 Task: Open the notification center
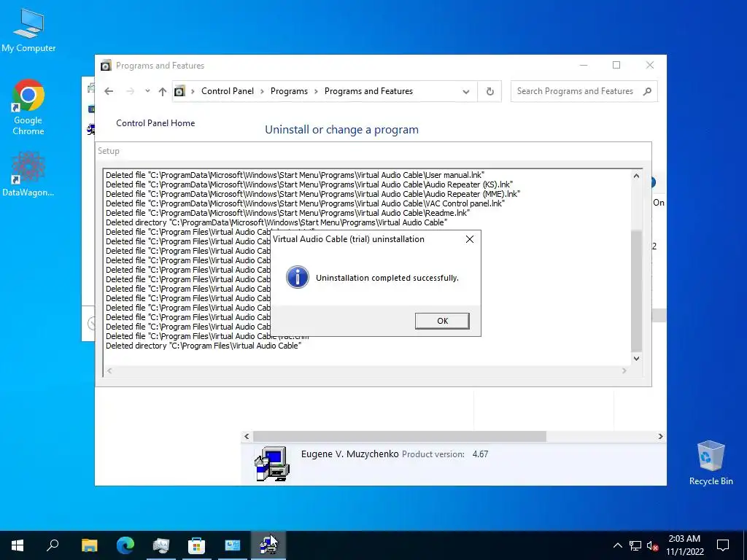click(723, 545)
